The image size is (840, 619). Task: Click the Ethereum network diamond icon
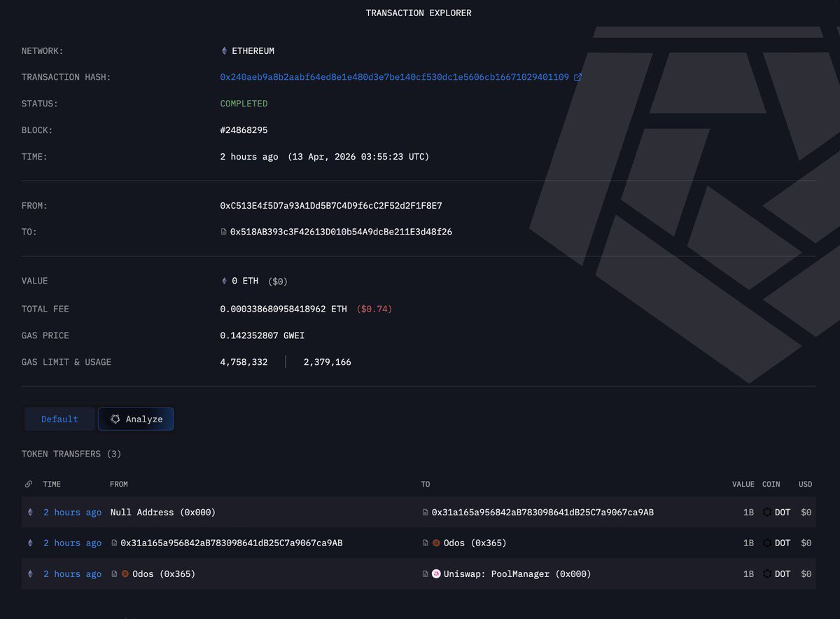(x=224, y=51)
